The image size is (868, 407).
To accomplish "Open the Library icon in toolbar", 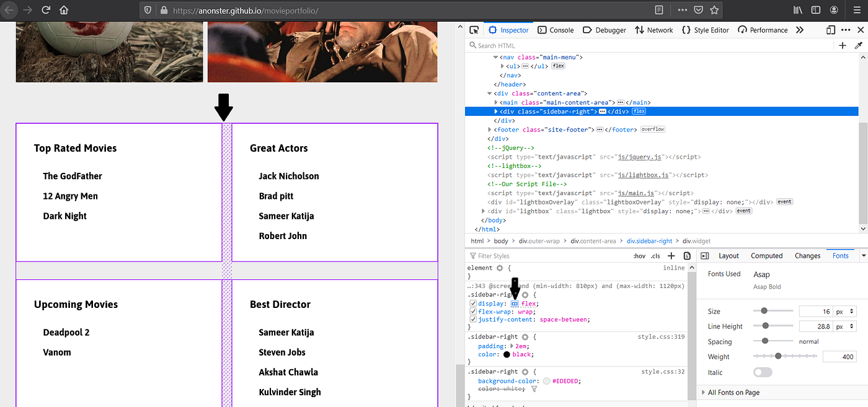I will [798, 11].
